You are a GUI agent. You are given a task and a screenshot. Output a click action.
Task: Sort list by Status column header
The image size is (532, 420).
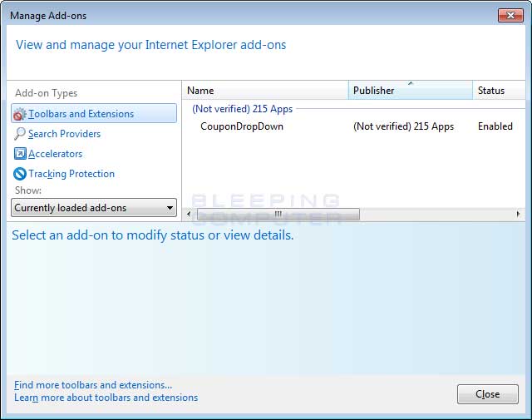[499, 91]
